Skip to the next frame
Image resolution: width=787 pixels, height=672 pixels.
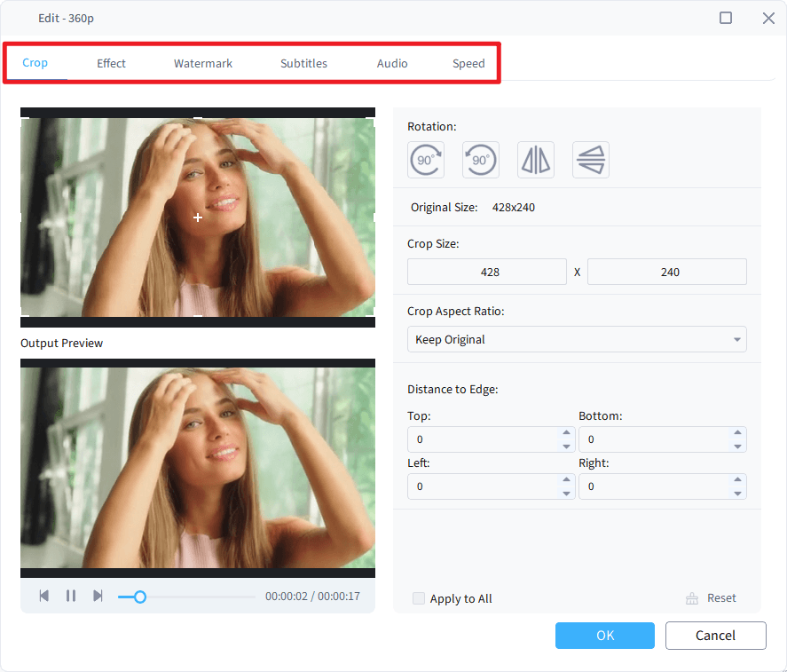[98, 596]
